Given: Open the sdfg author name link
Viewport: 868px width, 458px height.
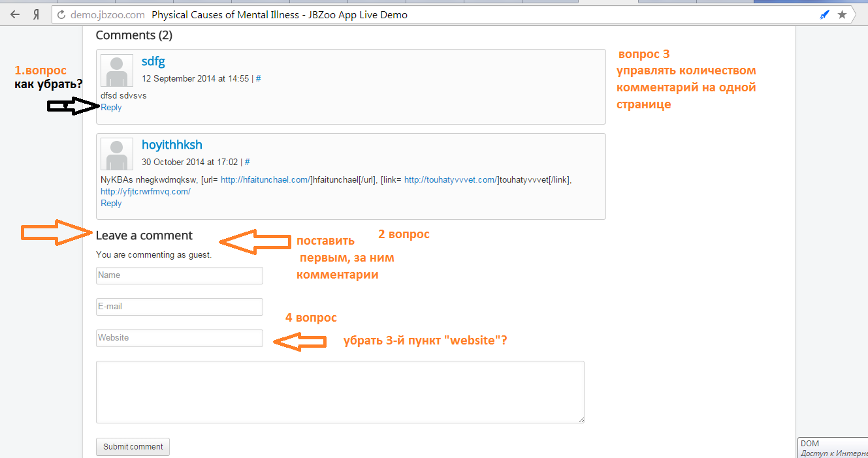Looking at the screenshot, I should pos(153,61).
